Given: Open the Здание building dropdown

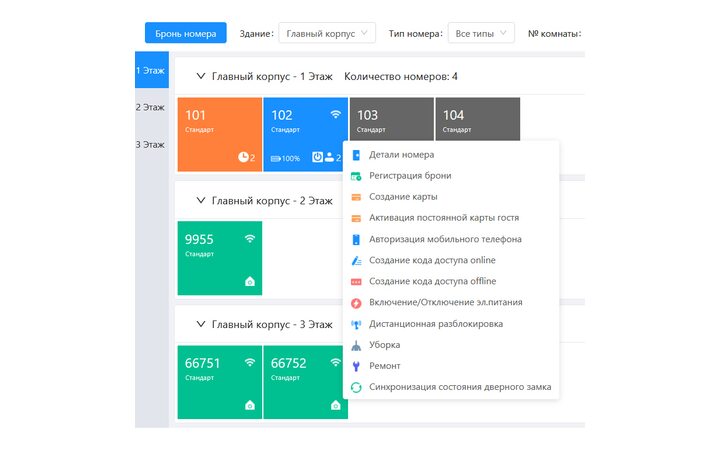Looking at the screenshot, I should click(x=327, y=33).
